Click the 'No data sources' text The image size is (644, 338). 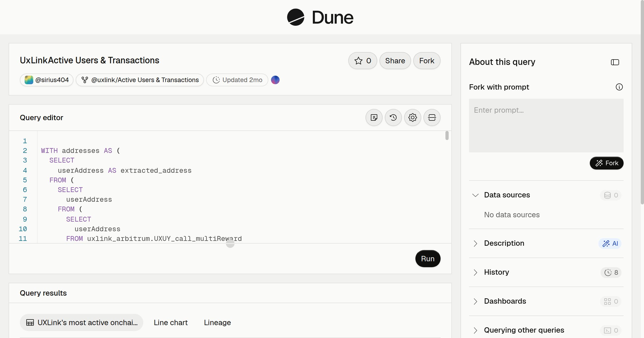pos(512,215)
